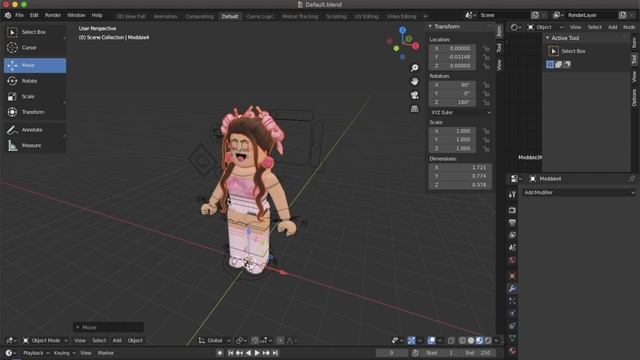
Task: Switch orthographic view with grid icon
Action: 414,109
